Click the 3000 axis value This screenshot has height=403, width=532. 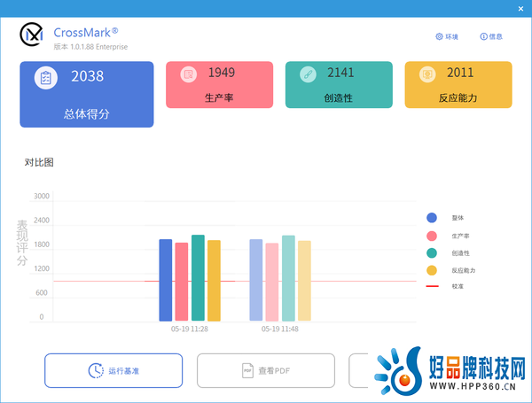tap(42, 196)
